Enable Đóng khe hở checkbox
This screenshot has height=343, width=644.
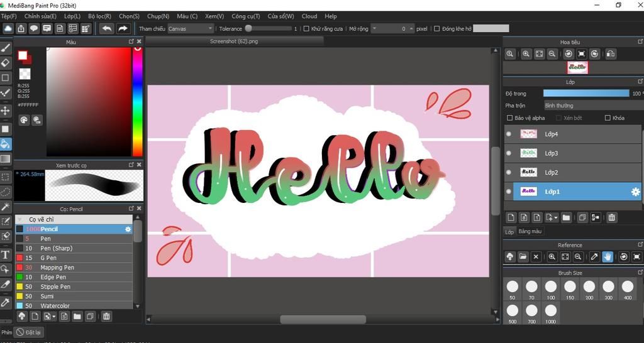(437, 29)
